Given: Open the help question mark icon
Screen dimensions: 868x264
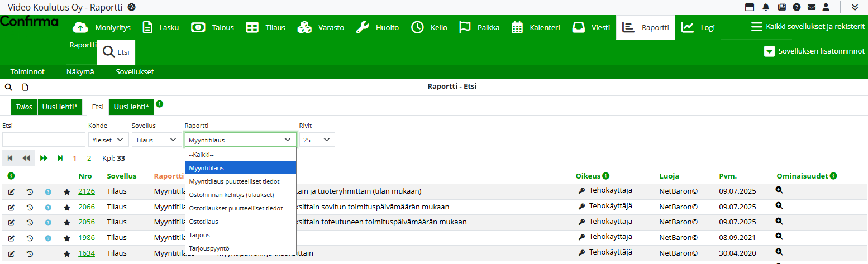Looking at the screenshot, I should 796,7.
